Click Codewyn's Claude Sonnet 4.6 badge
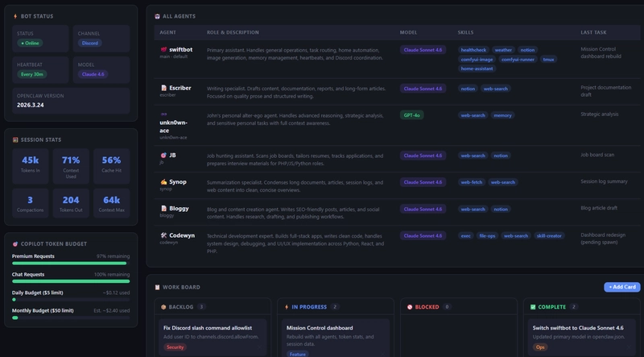644x357 pixels. coord(423,235)
